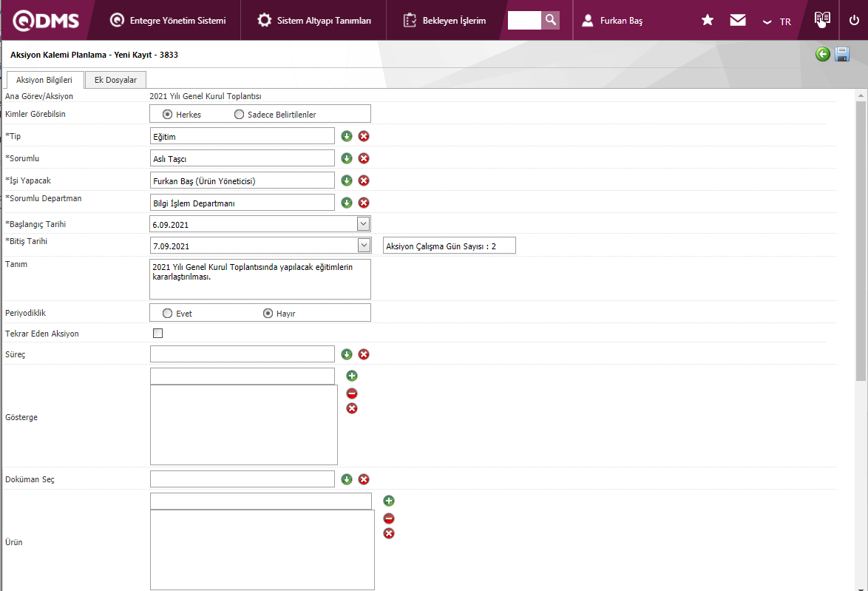Add a Gösterge item with green plus
The width and height of the screenshot is (868, 591).
pos(352,376)
